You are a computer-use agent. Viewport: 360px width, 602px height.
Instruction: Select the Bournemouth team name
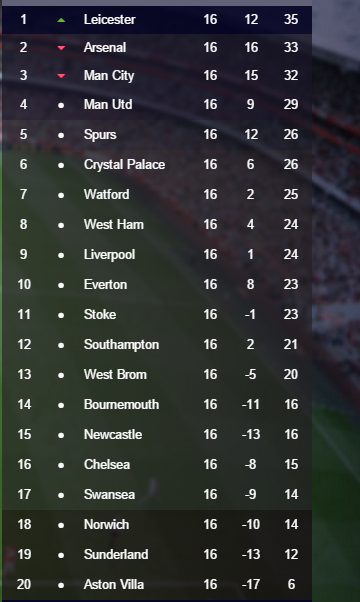click(x=121, y=404)
